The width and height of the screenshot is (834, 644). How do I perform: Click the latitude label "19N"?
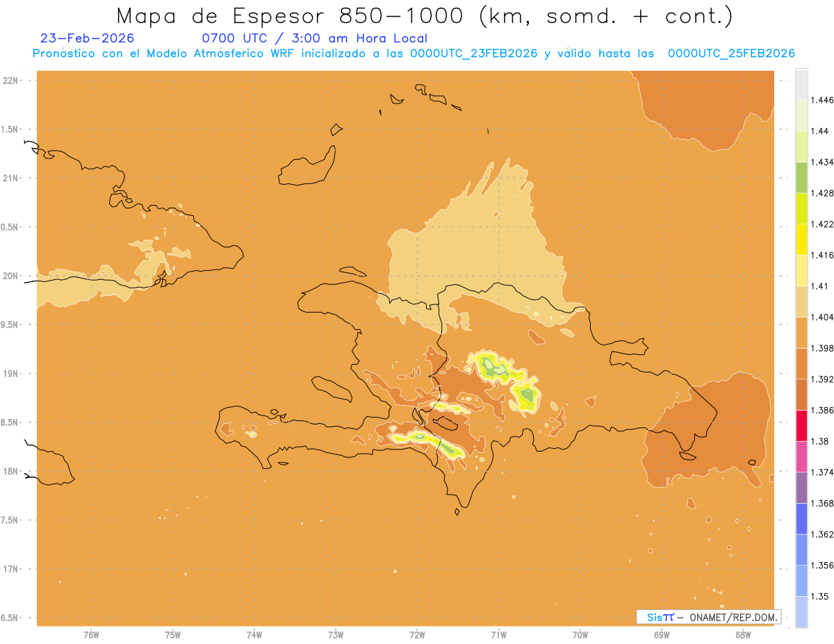(x=10, y=374)
